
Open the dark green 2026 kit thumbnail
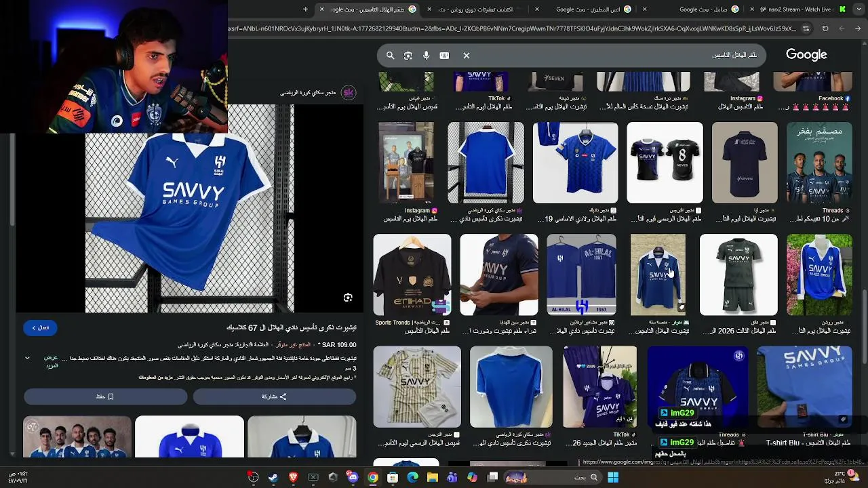738,275
